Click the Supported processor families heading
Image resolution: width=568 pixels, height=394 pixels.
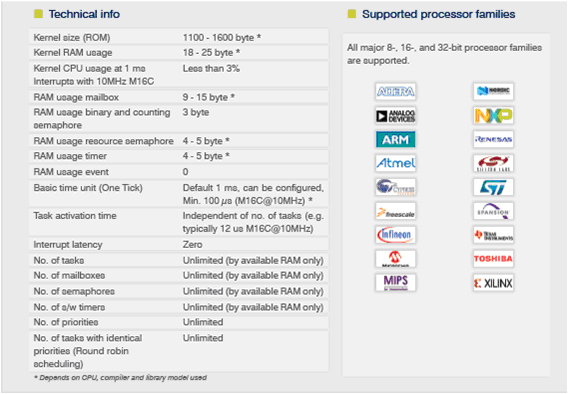(438, 14)
